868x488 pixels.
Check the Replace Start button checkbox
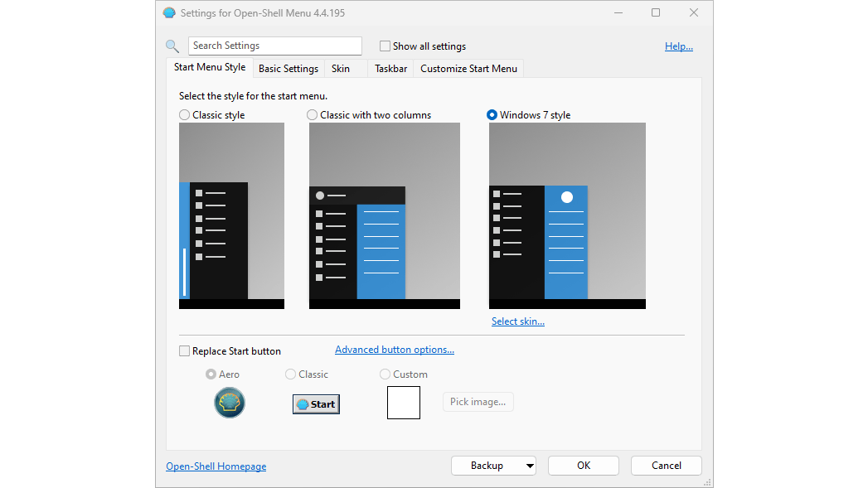(x=184, y=350)
